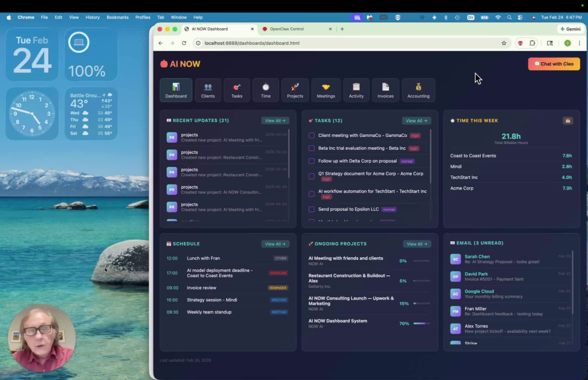Click the David Park DP avatar
This screenshot has width=588, height=380.
click(x=455, y=277)
